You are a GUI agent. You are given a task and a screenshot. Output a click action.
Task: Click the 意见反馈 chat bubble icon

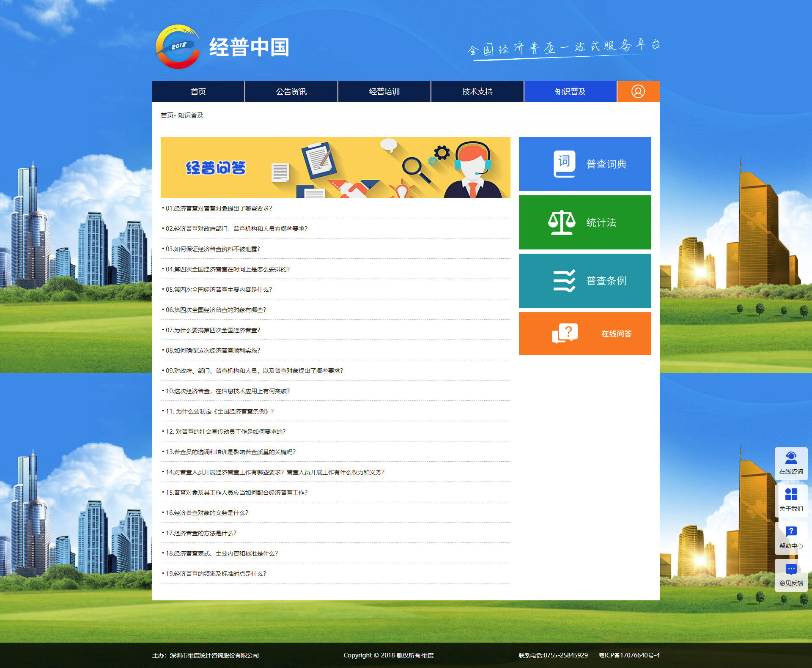pos(791,569)
